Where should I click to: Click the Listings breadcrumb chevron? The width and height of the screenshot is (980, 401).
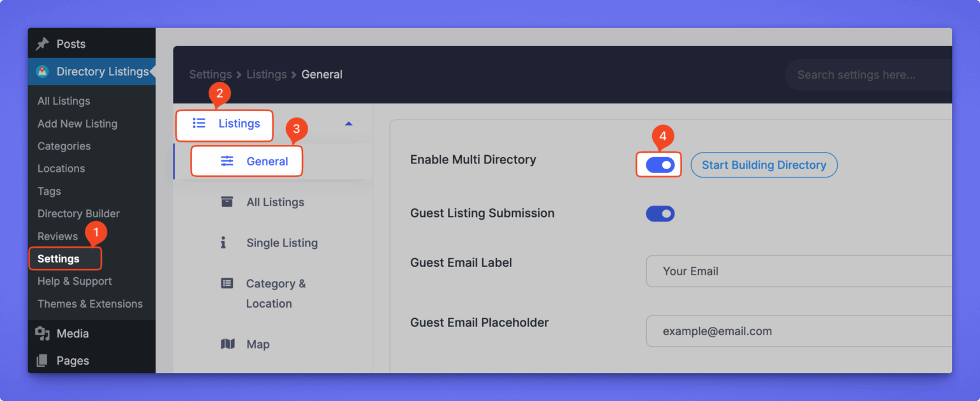tap(294, 74)
